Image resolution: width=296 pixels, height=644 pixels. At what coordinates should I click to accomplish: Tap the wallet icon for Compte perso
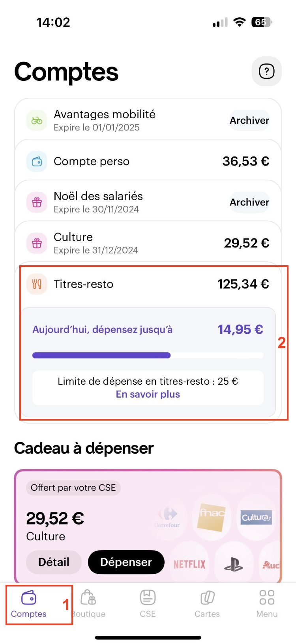(x=37, y=161)
